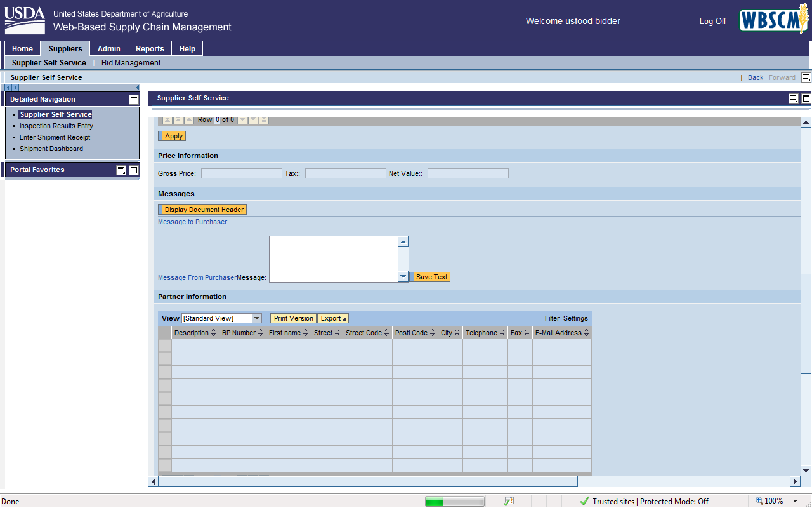Click the Display Document Header button
The image size is (812, 508).
pyautogui.click(x=204, y=210)
